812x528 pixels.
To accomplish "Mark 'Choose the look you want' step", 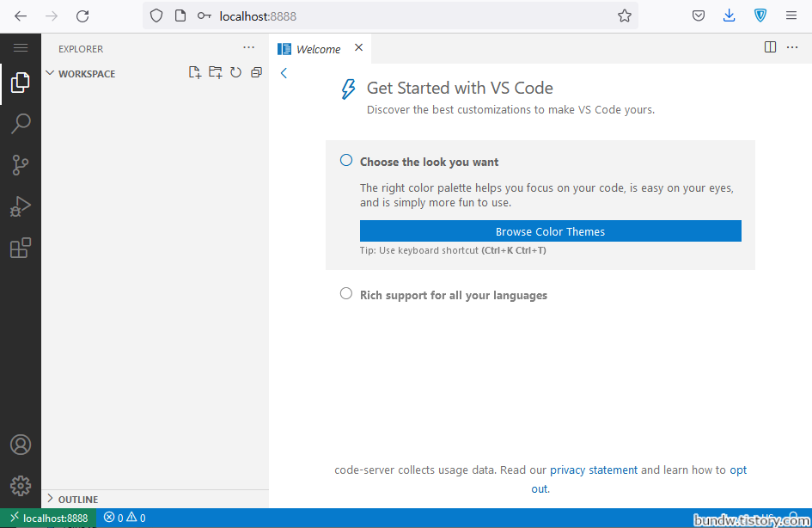I will tap(346, 160).
